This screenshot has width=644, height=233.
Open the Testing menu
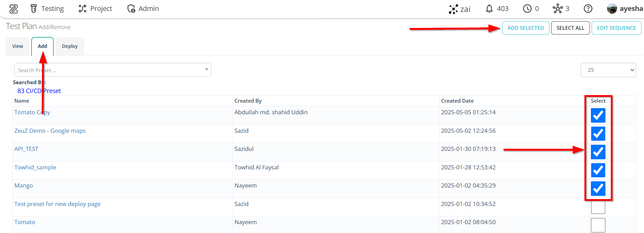pos(47,9)
